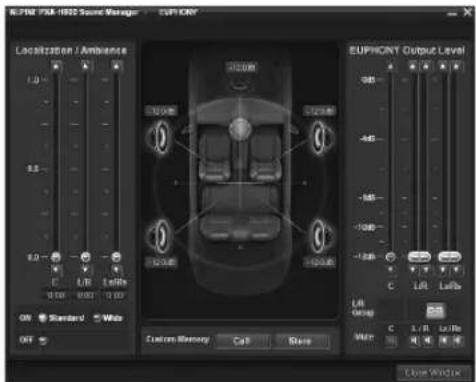Click the down arrow below the Output Level Rs fader
The image size is (476, 382).
[456, 269]
